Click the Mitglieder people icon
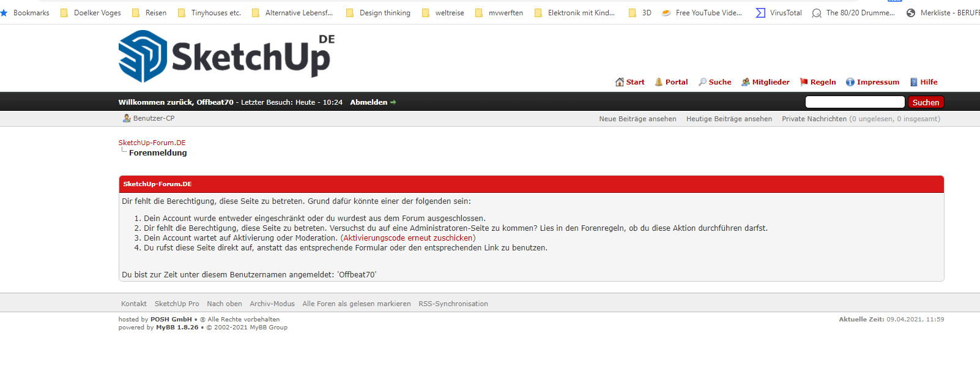 point(746,82)
